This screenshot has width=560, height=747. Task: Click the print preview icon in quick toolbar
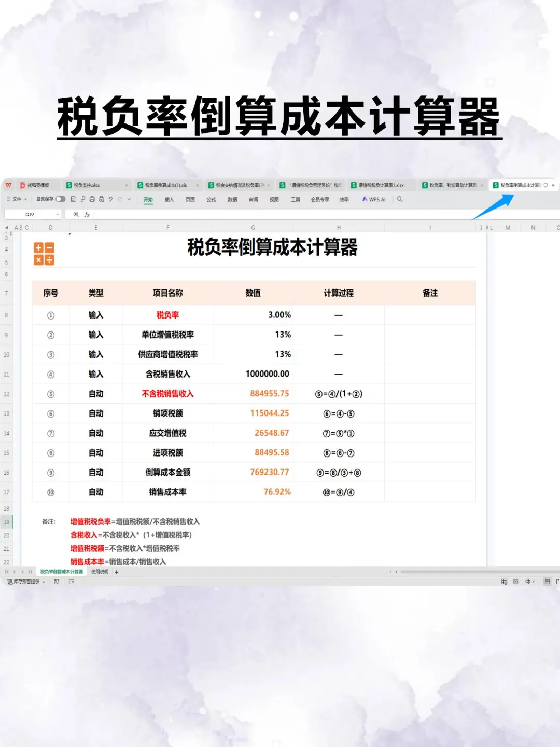click(101, 199)
